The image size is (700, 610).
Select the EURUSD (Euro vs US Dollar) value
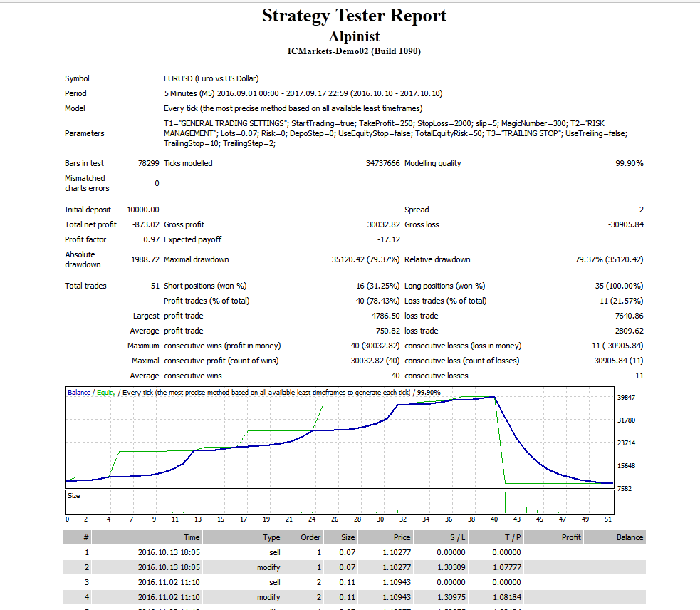click(211, 78)
